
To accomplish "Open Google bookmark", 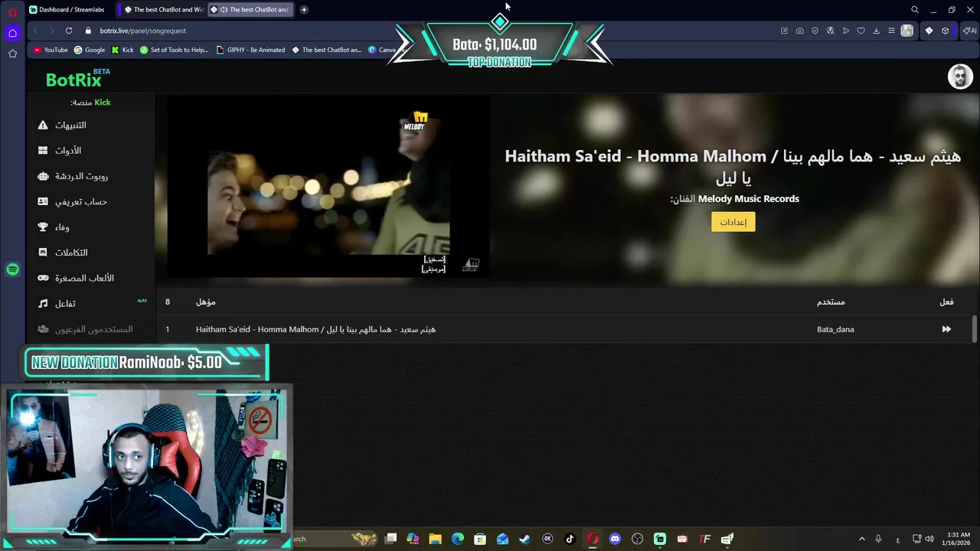I will tap(90, 50).
